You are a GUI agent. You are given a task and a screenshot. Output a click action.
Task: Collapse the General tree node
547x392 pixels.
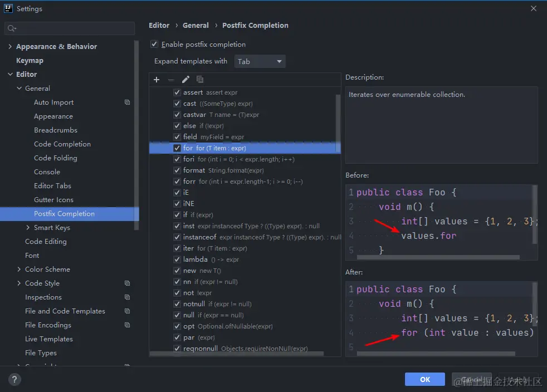point(19,88)
